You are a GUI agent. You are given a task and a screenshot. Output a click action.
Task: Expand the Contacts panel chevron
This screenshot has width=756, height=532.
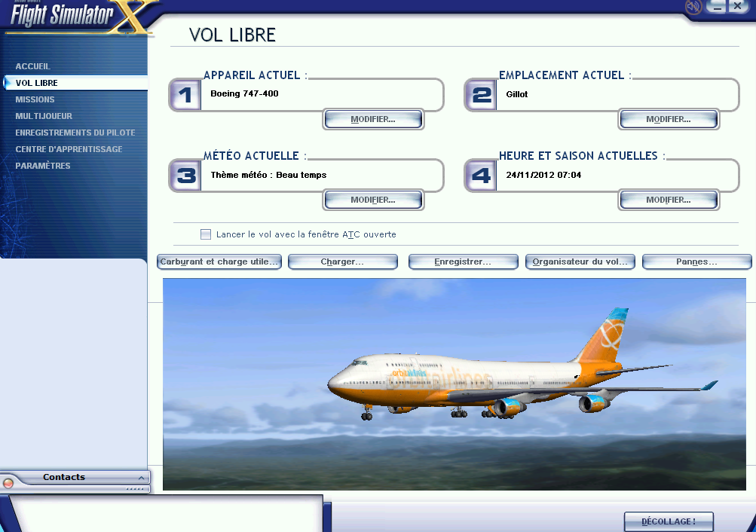(x=141, y=478)
